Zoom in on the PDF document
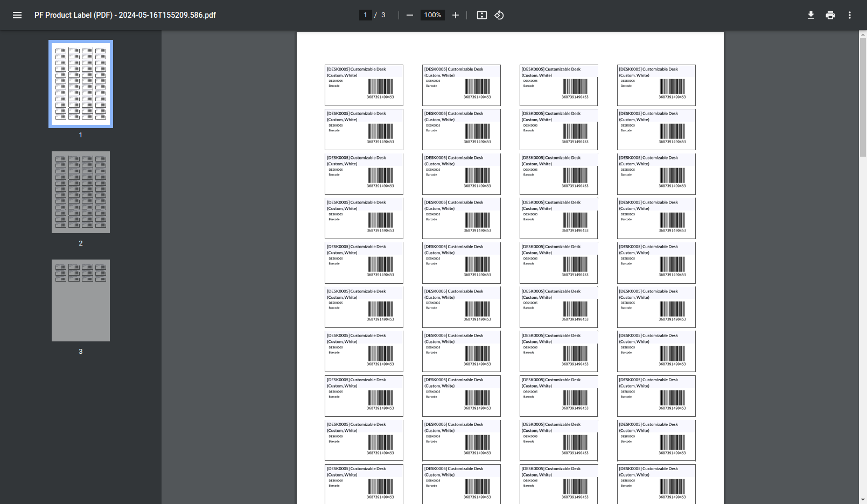Image resolution: width=867 pixels, height=504 pixels. (455, 15)
